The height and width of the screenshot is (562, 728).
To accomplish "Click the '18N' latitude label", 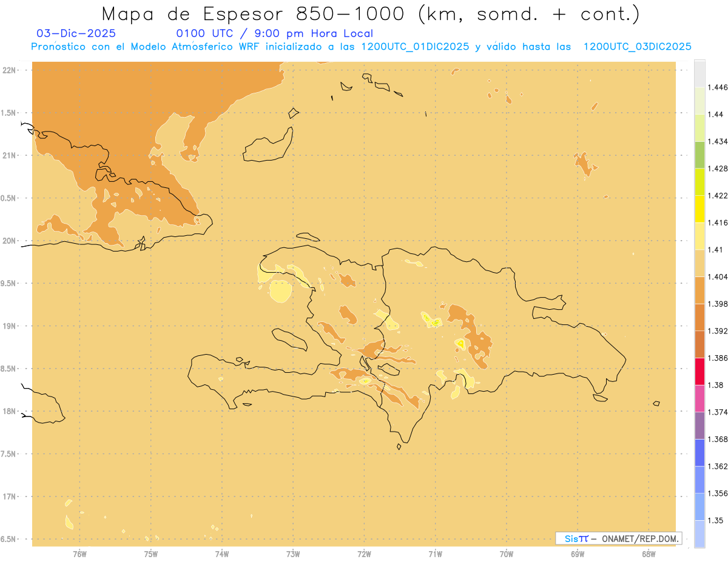I will pos(10,412).
